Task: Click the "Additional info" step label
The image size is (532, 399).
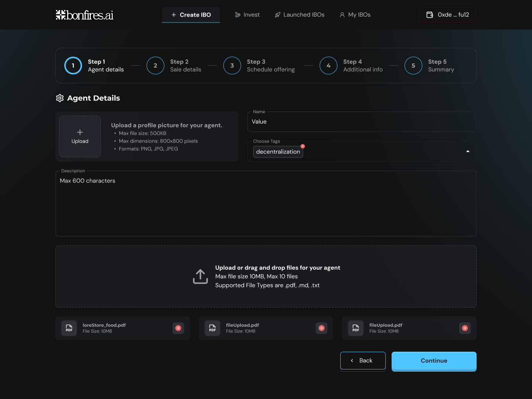Action: 363,69
